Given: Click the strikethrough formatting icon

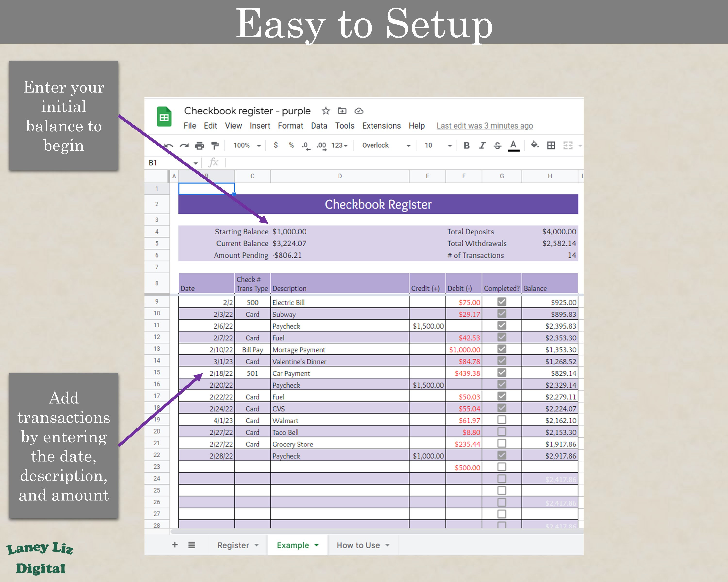Looking at the screenshot, I should point(498,145).
